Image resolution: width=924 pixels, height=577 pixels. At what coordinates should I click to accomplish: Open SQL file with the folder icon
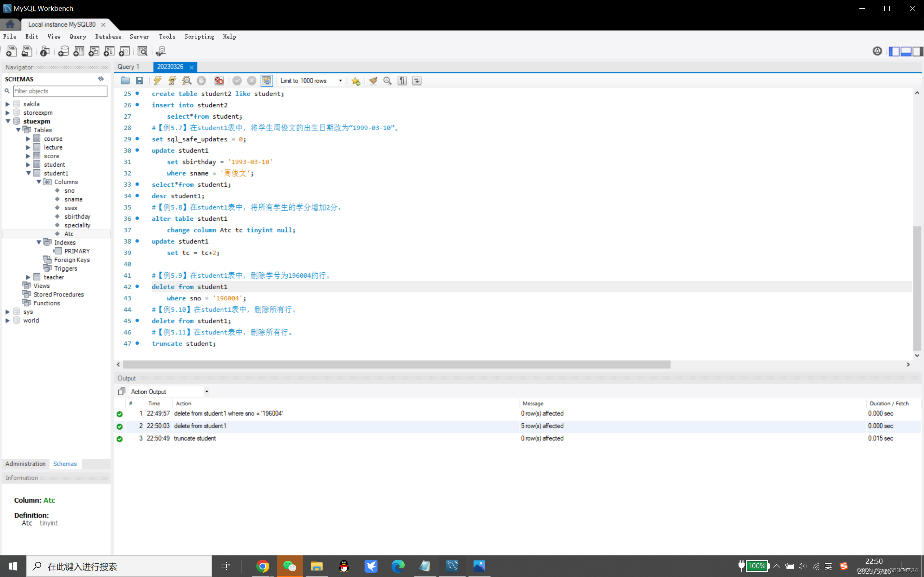pyautogui.click(x=125, y=80)
